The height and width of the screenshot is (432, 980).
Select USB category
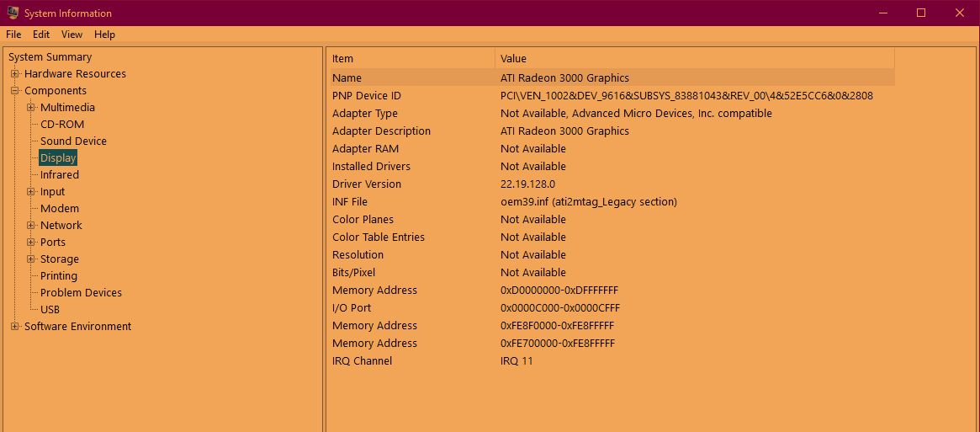pyautogui.click(x=50, y=310)
